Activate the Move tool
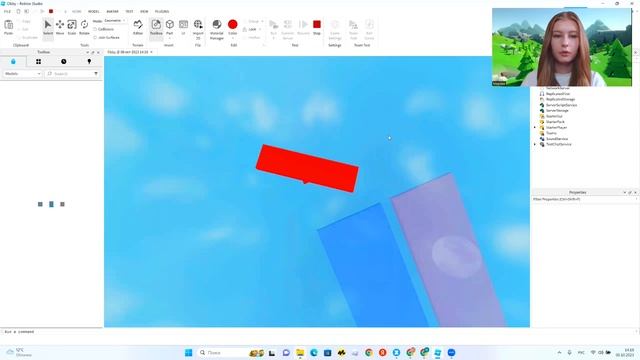640x360 pixels. pos(60,27)
